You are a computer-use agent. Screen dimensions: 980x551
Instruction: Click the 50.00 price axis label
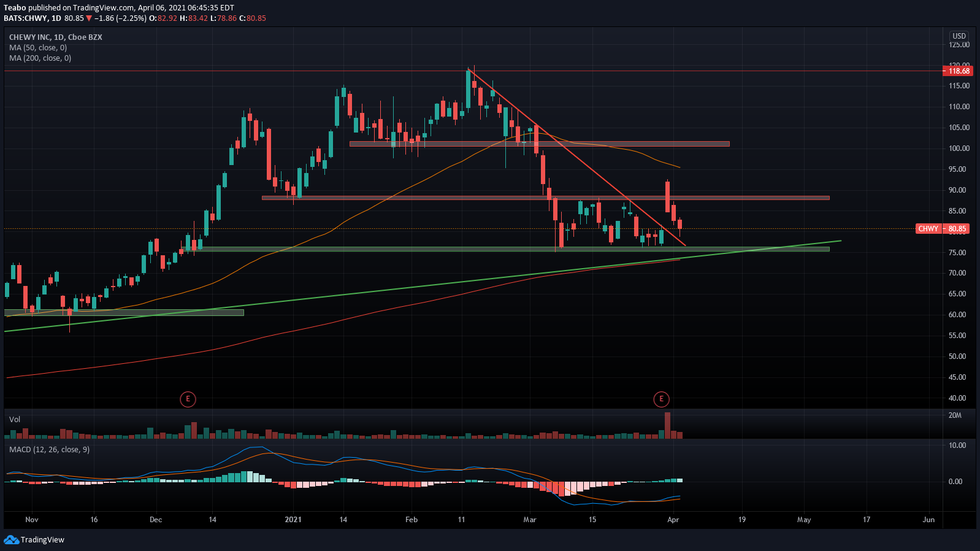(x=957, y=356)
